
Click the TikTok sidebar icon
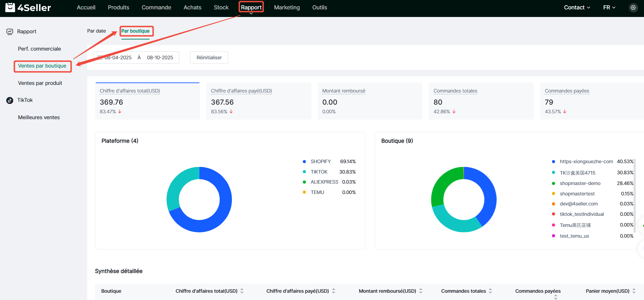coord(10,100)
